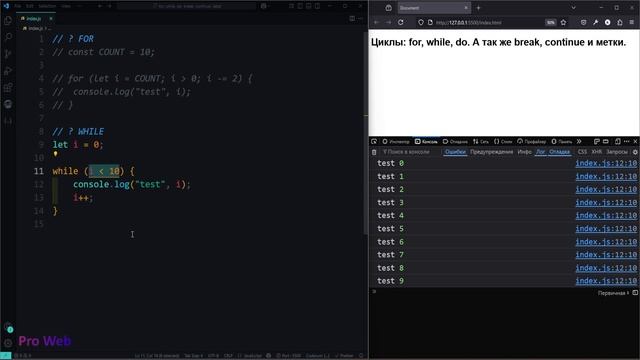Viewport: 640px width, 360px height.
Task: Open the 90% zoom level indicator
Action: (551, 22)
